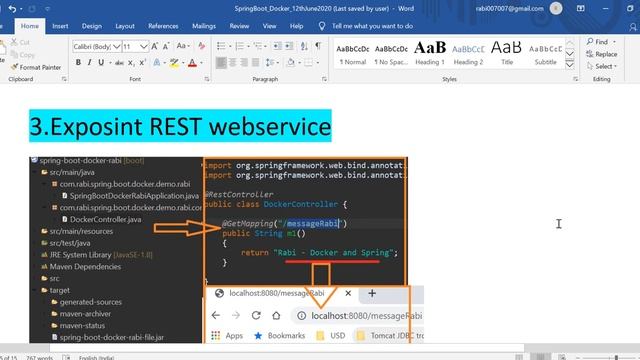Open the Font size dropdown
Image resolution: width=640 pixels, height=360 pixels.
pyautogui.click(x=143, y=47)
